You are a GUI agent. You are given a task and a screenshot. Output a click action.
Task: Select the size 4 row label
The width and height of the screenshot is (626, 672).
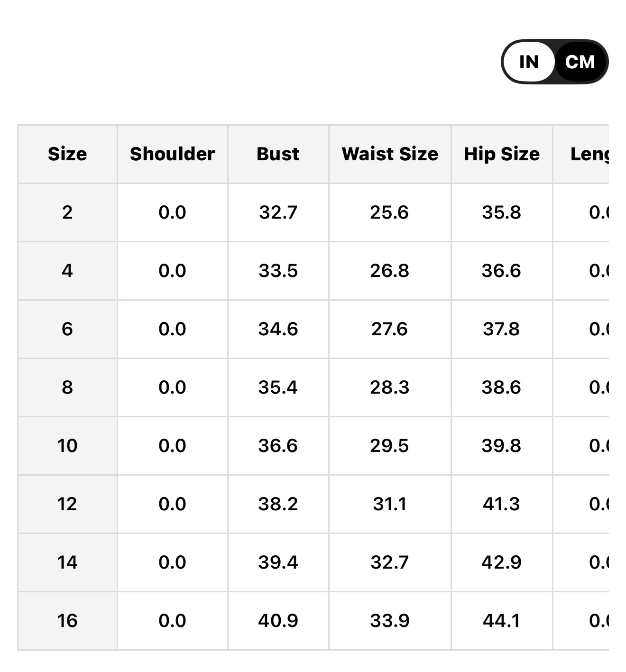[67, 271]
